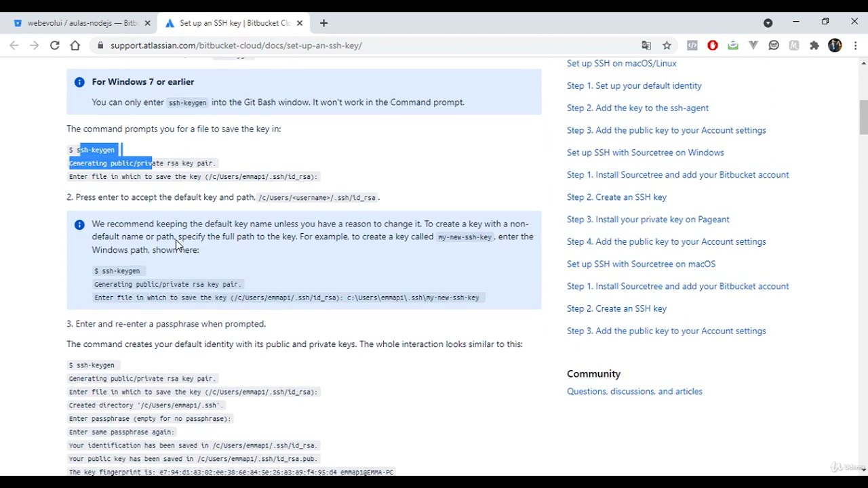Open the Chrome profile avatar
This screenshot has height=488, width=868.
tap(835, 45)
